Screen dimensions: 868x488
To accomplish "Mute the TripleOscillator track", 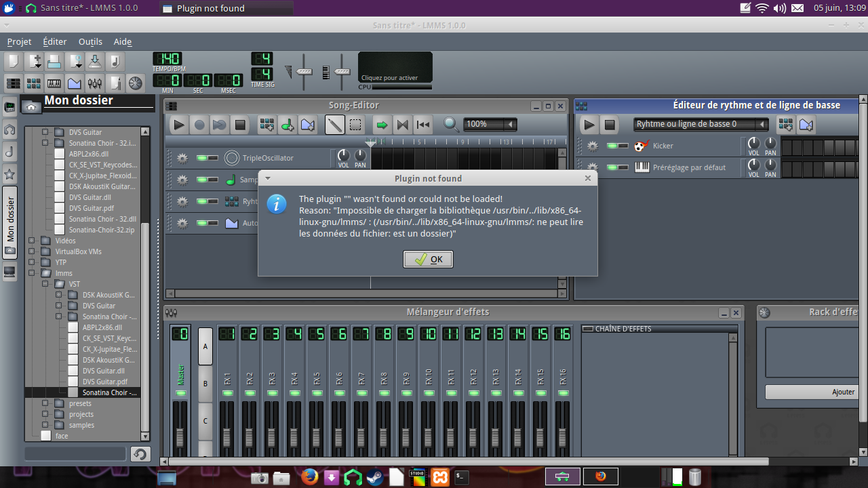I will pyautogui.click(x=201, y=158).
